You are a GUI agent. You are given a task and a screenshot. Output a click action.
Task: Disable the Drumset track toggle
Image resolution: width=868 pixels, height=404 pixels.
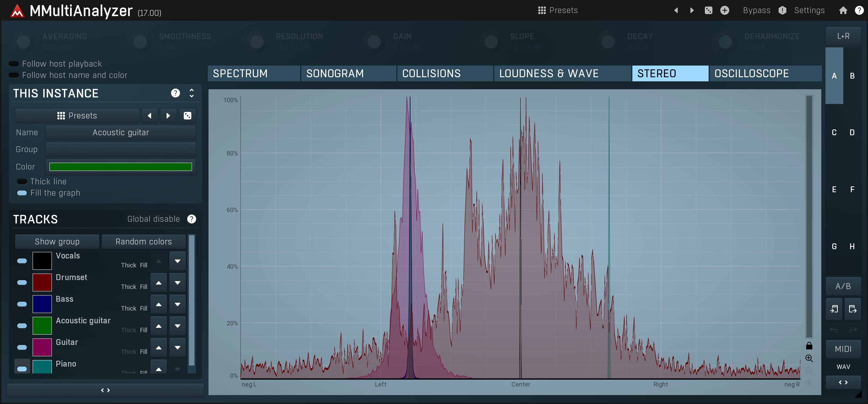(x=22, y=282)
